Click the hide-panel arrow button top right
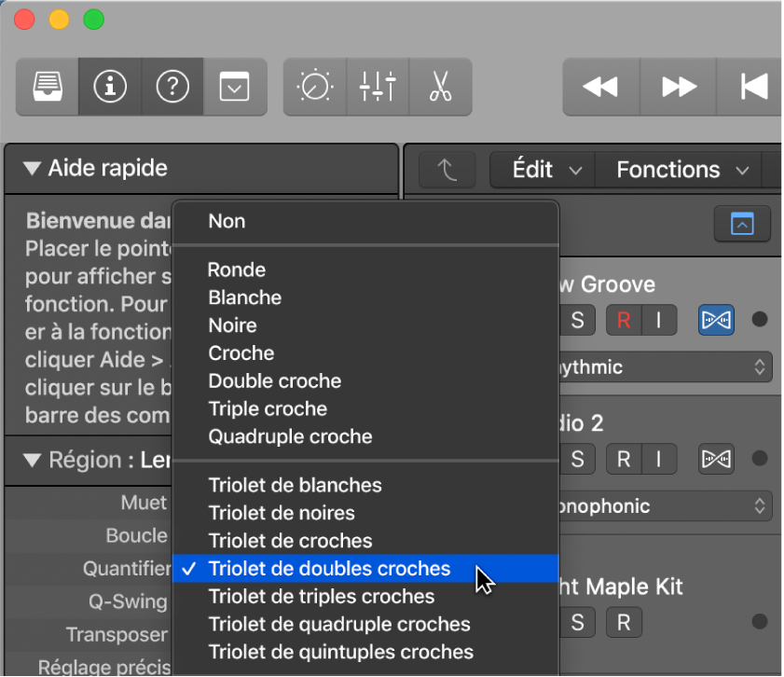 point(742,224)
